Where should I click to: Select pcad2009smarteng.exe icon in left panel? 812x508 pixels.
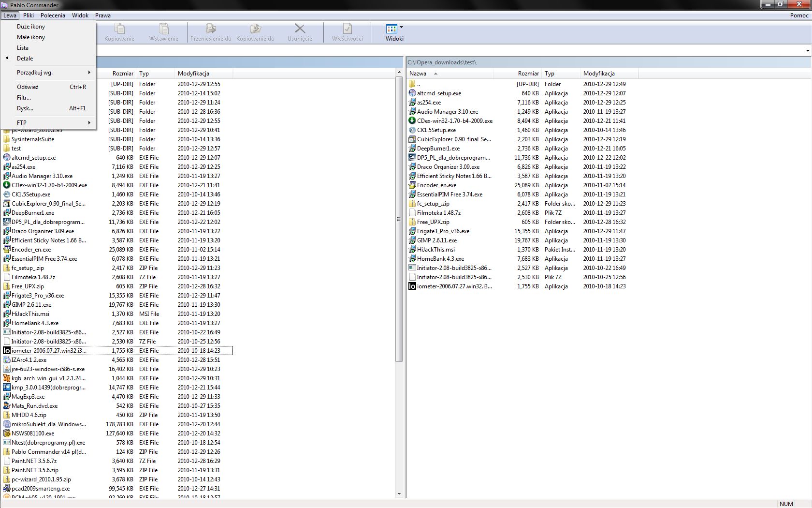pyautogui.click(x=7, y=489)
